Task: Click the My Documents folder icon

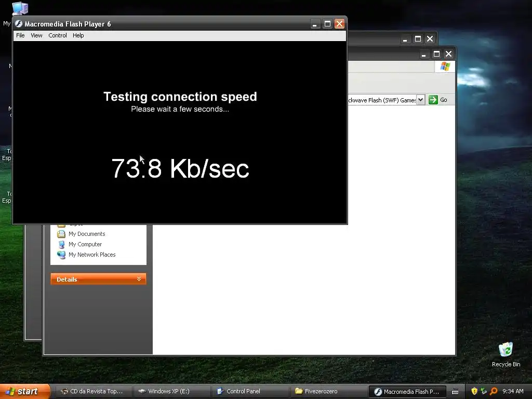Action: [61, 234]
